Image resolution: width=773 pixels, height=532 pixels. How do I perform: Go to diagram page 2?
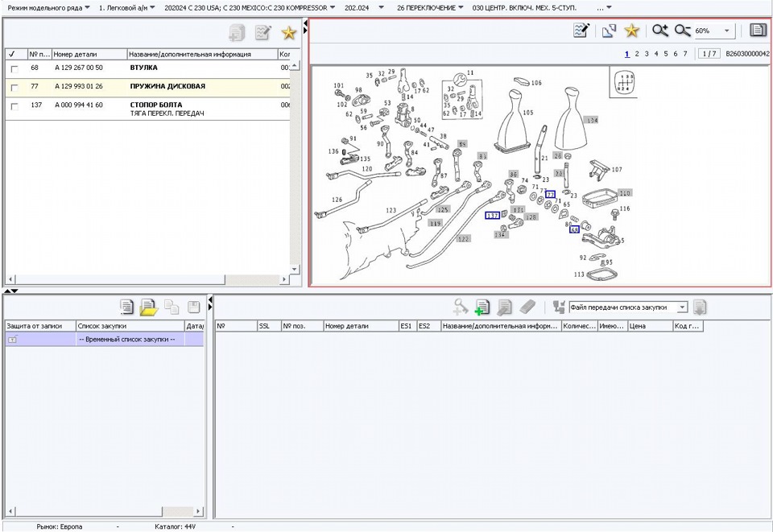coord(637,54)
